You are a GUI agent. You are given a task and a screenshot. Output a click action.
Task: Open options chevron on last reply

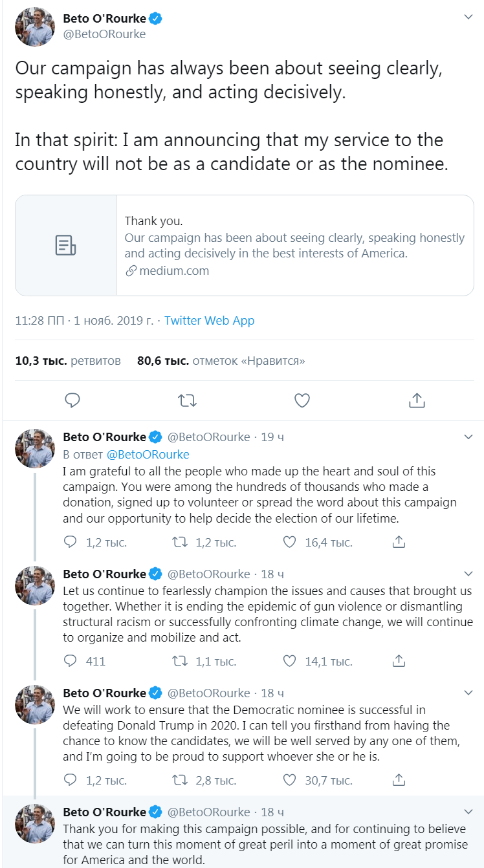point(468,812)
